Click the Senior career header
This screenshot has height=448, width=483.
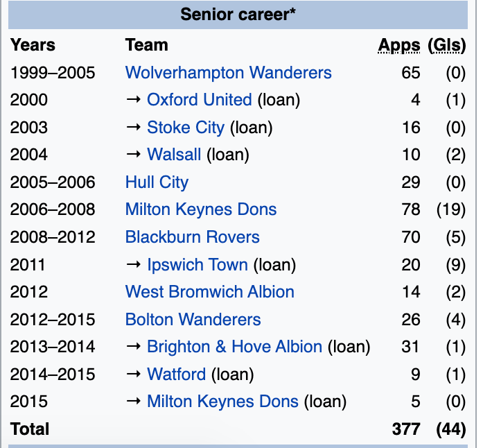[x=238, y=15]
